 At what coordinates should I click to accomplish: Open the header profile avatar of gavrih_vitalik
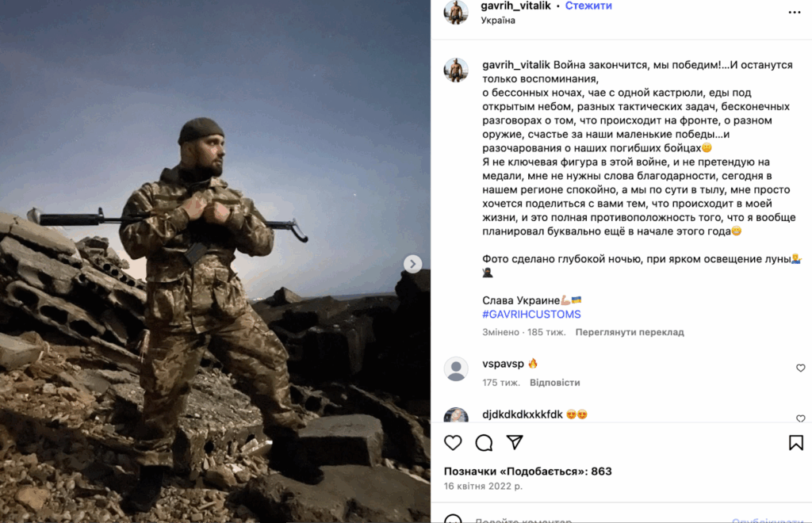tap(456, 11)
